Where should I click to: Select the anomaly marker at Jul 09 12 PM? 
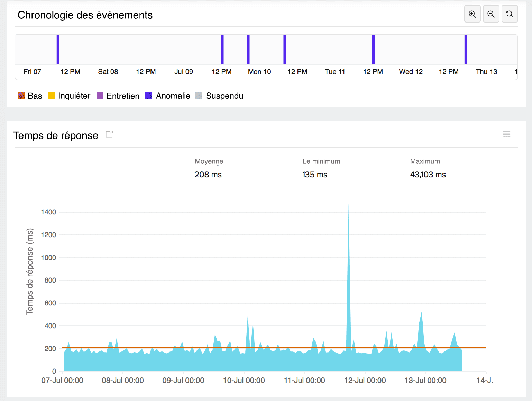[x=222, y=49]
